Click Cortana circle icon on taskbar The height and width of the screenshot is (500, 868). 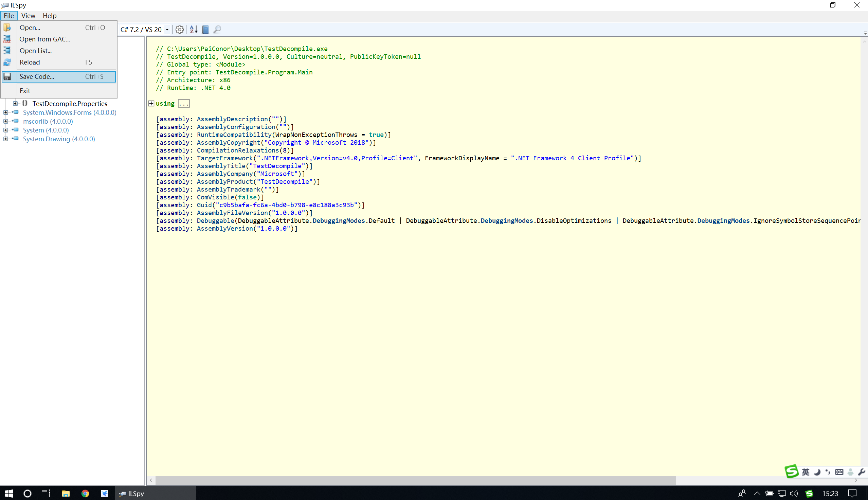(x=28, y=494)
